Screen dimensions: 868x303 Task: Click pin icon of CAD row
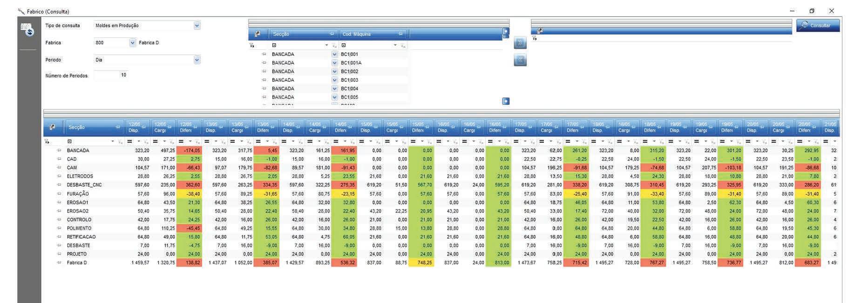tap(59, 159)
